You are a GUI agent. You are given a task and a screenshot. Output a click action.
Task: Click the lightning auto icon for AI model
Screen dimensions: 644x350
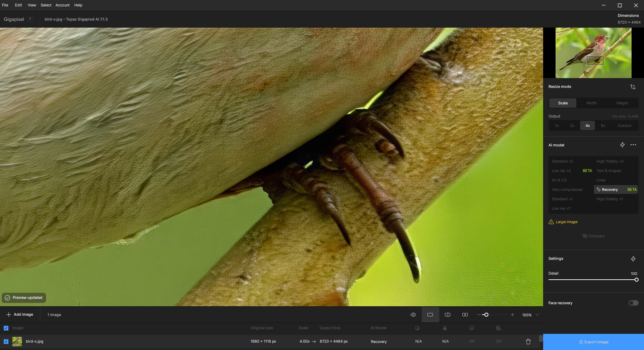coord(622,145)
